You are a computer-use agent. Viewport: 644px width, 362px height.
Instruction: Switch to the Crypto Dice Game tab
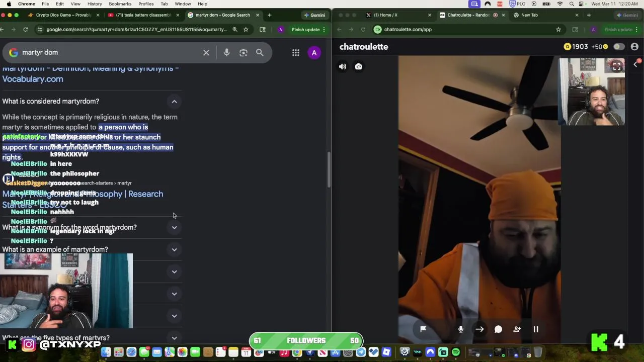63,15
